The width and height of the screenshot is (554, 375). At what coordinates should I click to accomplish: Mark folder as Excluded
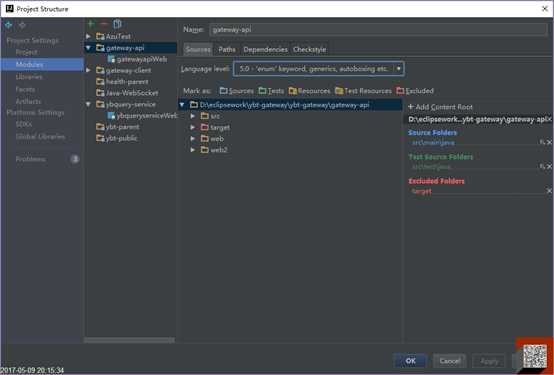coord(415,91)
